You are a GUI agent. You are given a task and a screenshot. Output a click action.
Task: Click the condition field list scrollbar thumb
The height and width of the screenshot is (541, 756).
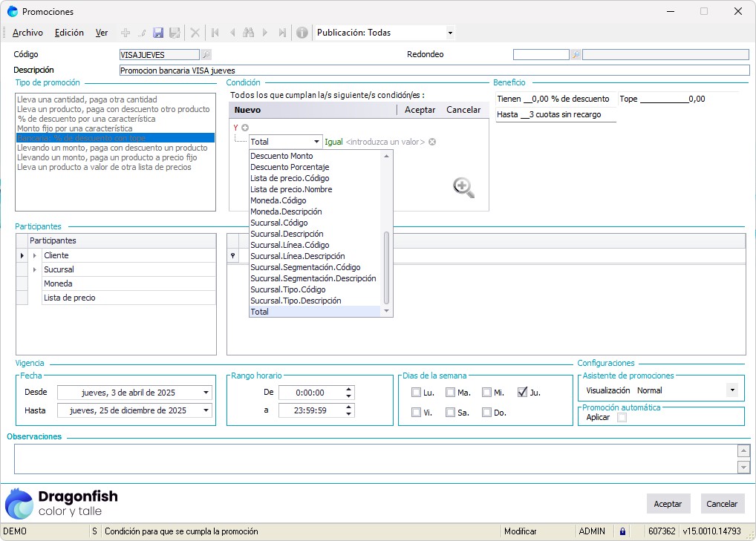pos(385,267)
